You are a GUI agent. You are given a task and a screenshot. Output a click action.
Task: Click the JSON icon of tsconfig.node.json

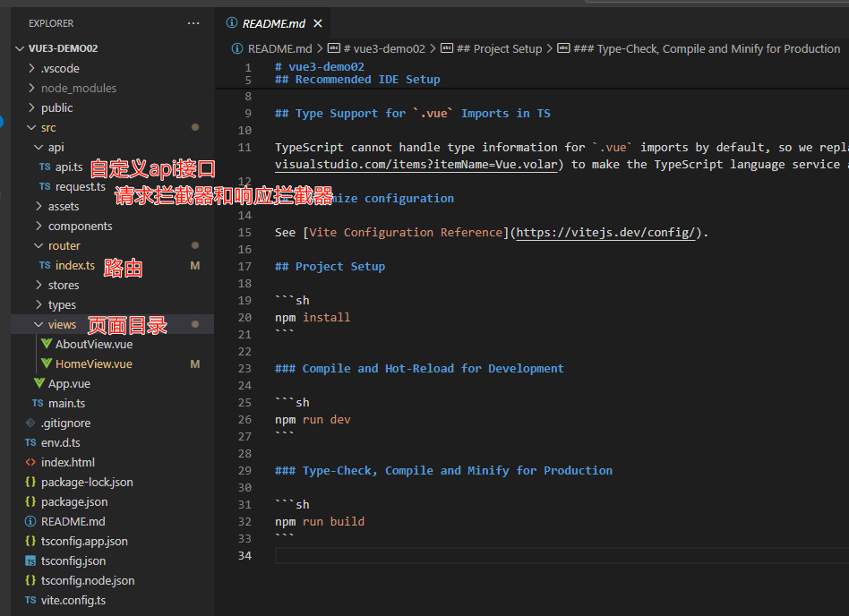pyautogui.click(x=30, y=580)
